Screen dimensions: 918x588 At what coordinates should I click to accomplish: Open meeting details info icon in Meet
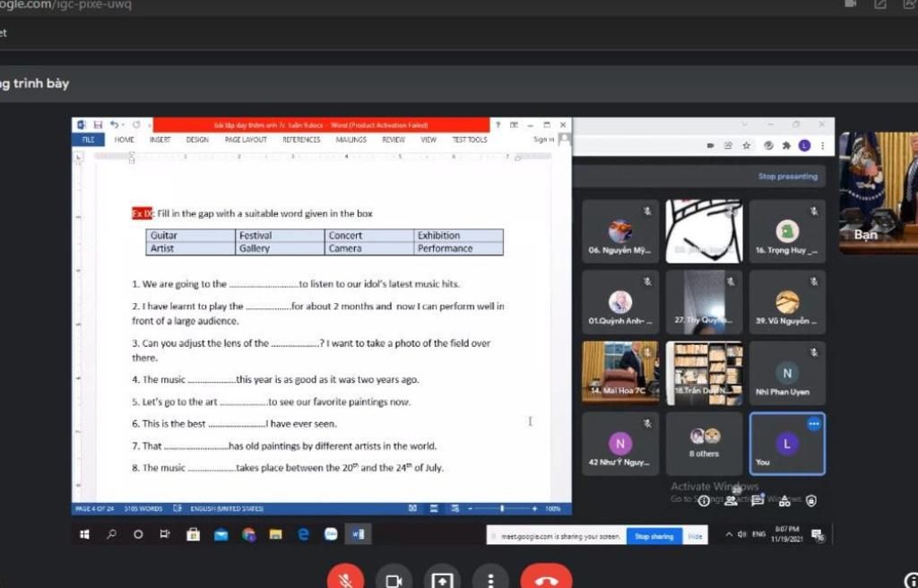click(704, 501)
